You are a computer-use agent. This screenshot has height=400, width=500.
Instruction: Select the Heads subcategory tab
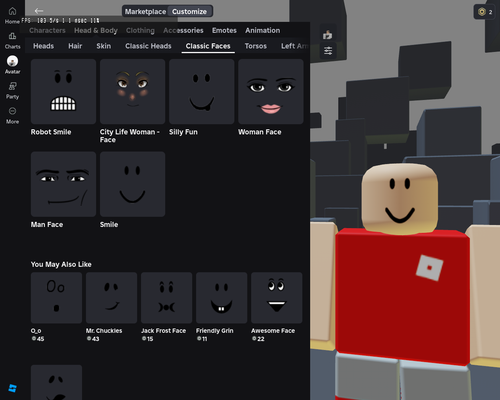coord(43,46)
